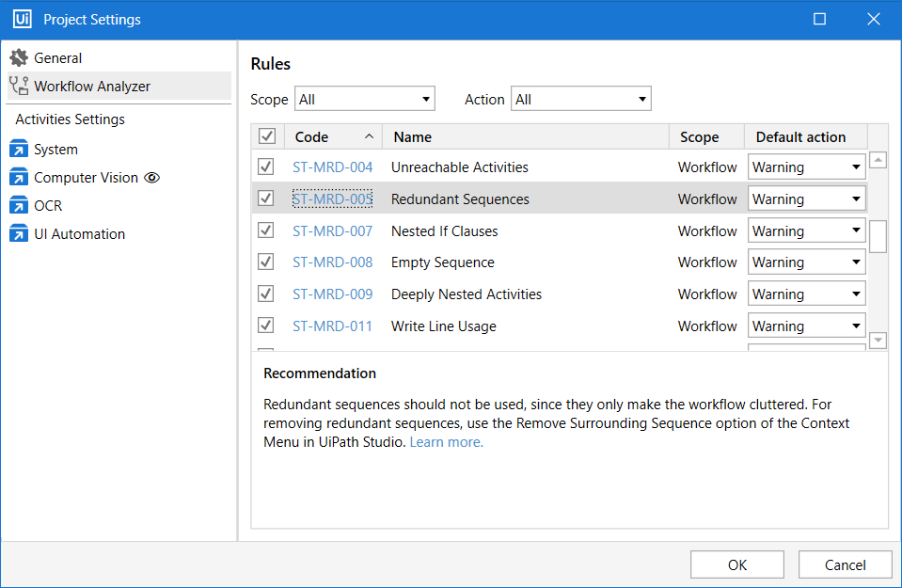Expand default action dropdown for Empty Sequence
The image size is (902, 588).
[807, 262]
